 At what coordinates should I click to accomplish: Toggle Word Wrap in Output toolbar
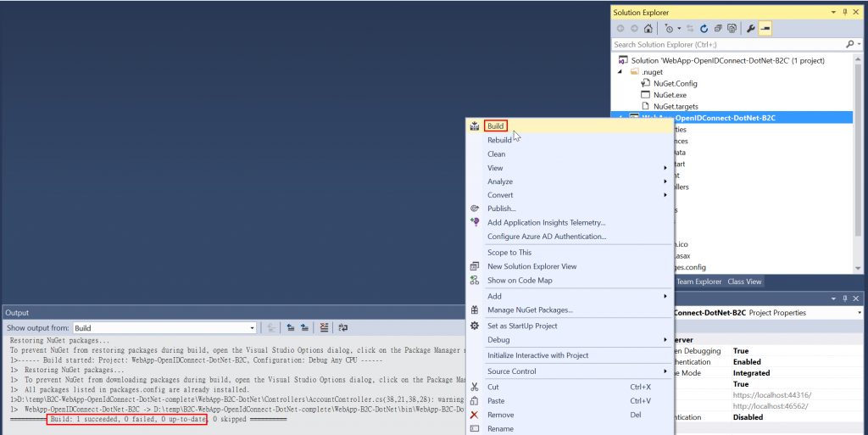(x=343, y=327)
